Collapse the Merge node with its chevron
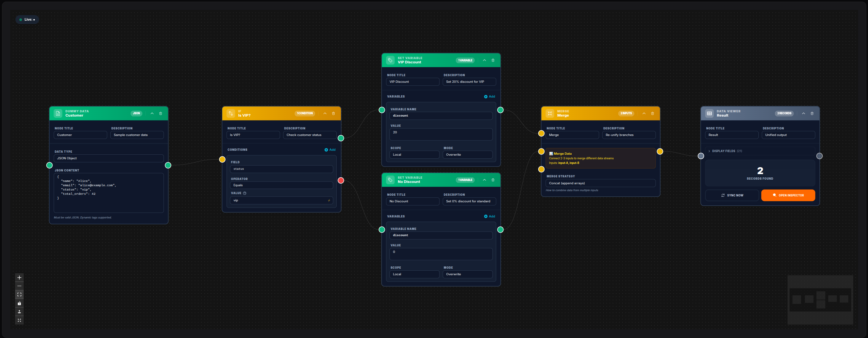Screen dimensions: 868x338 click(644, 113)
